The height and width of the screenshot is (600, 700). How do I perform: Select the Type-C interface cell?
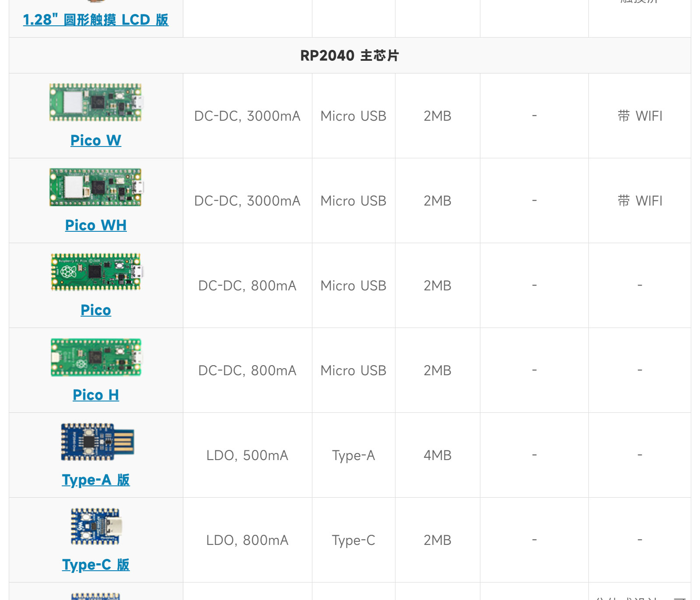click(353, 541)
